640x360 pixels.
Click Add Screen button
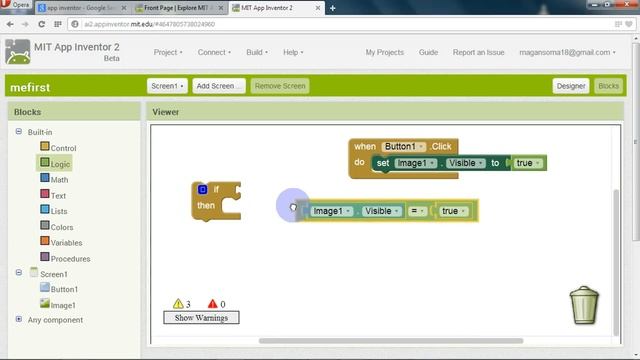tap(219, 86)
